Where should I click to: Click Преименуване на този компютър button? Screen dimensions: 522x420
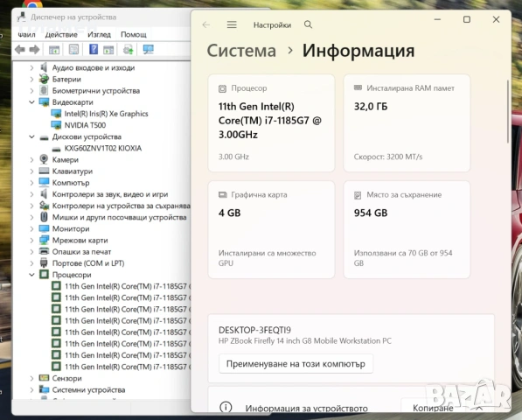point(296,364)
